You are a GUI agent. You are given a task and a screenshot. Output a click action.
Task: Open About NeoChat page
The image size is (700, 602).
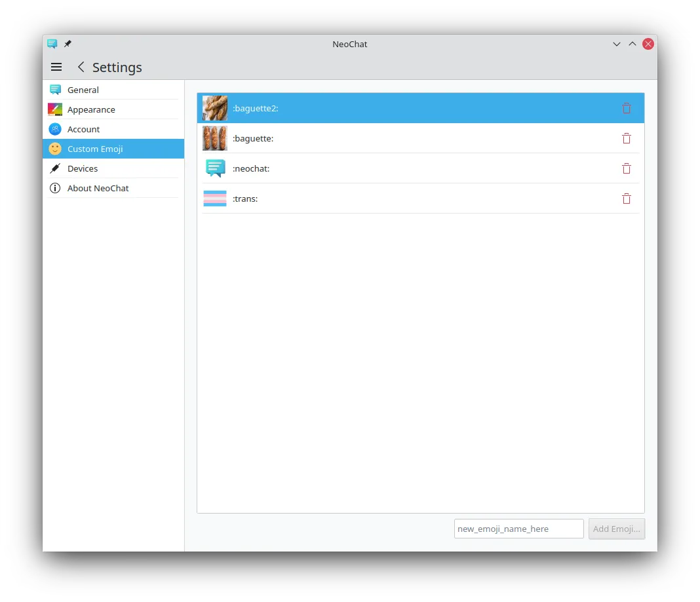[x=113, y=188]
